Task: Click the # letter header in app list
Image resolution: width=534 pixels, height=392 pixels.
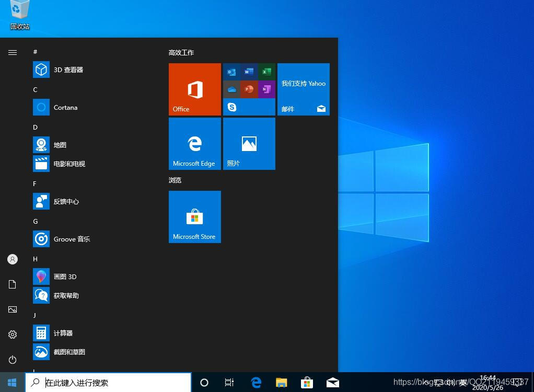Action: tap(35, 52)
